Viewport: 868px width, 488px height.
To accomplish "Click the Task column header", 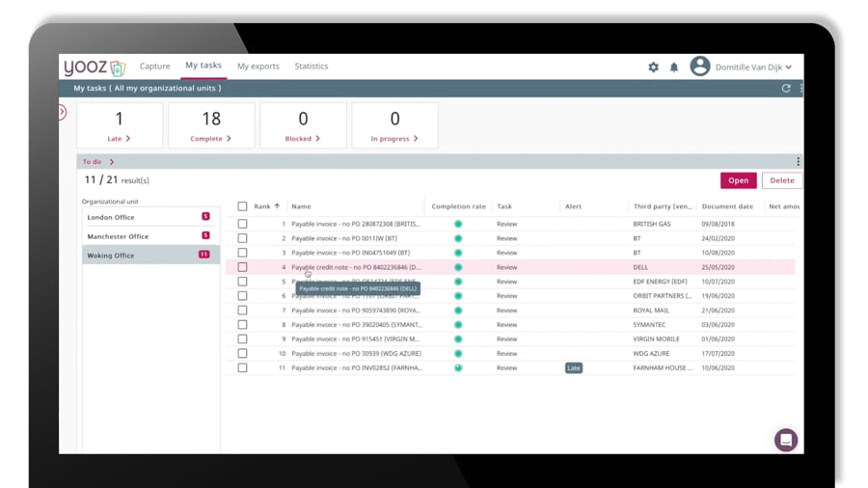I will 504,206.
